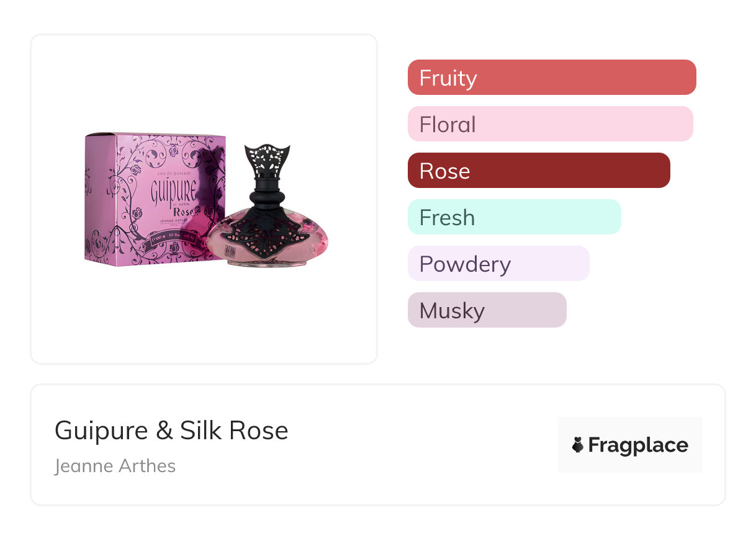
Task: Select the Musky accord bar
Action: point(487,310)
